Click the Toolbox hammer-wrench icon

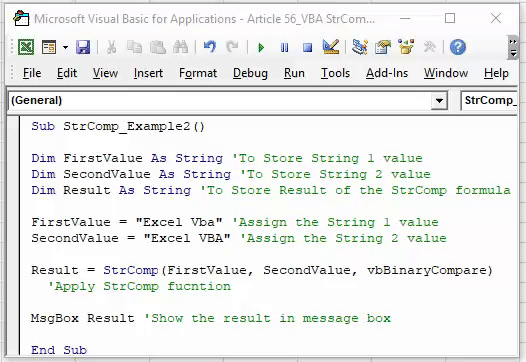(x=430, y=47)
